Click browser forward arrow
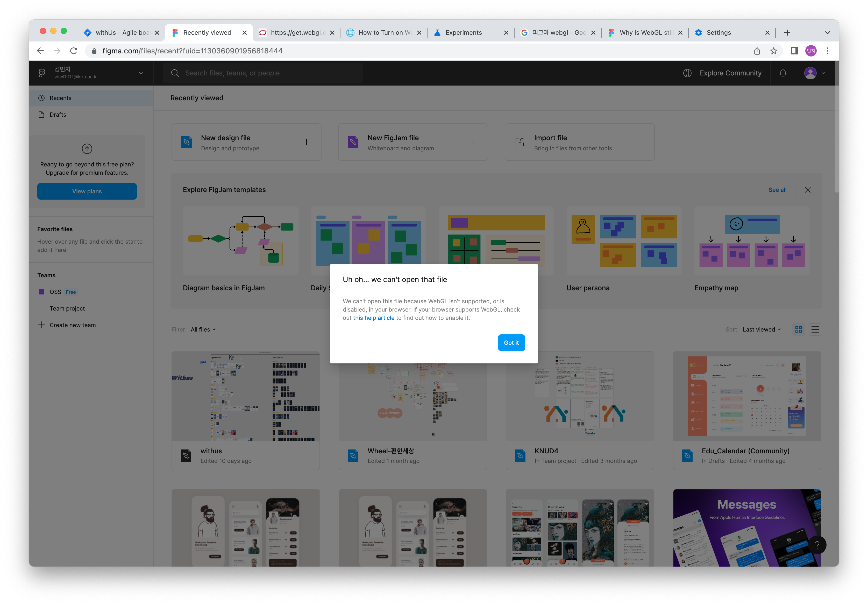The width and height of the screenshot is (868, 605). (x=57, y=51)
